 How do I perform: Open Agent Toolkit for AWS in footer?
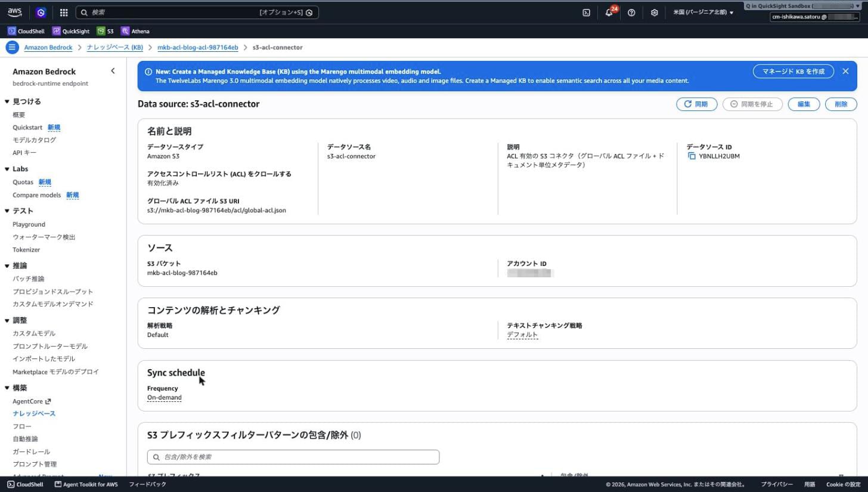86,484
